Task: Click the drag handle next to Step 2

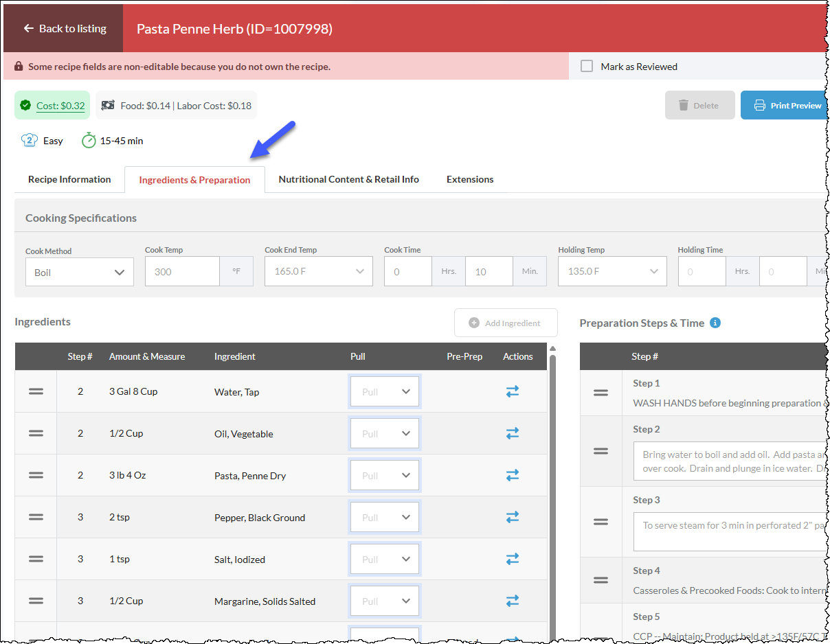Action: pos(601,451)
